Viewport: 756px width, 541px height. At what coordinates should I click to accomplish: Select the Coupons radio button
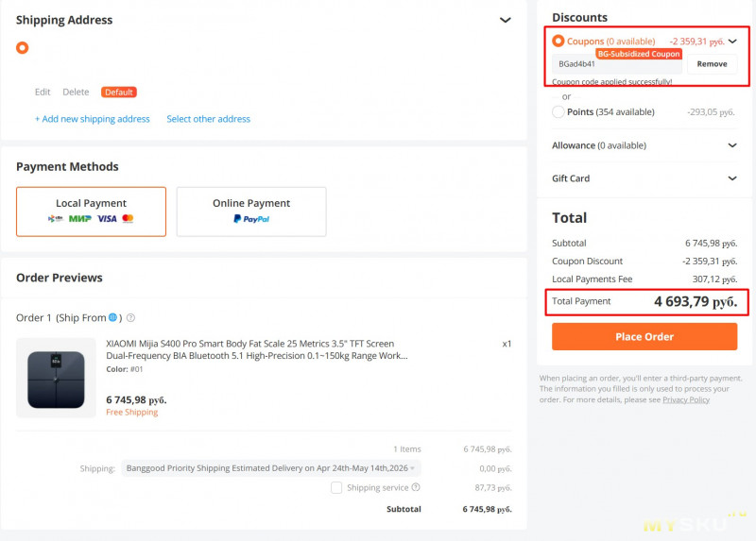click(x=558, y=42)
